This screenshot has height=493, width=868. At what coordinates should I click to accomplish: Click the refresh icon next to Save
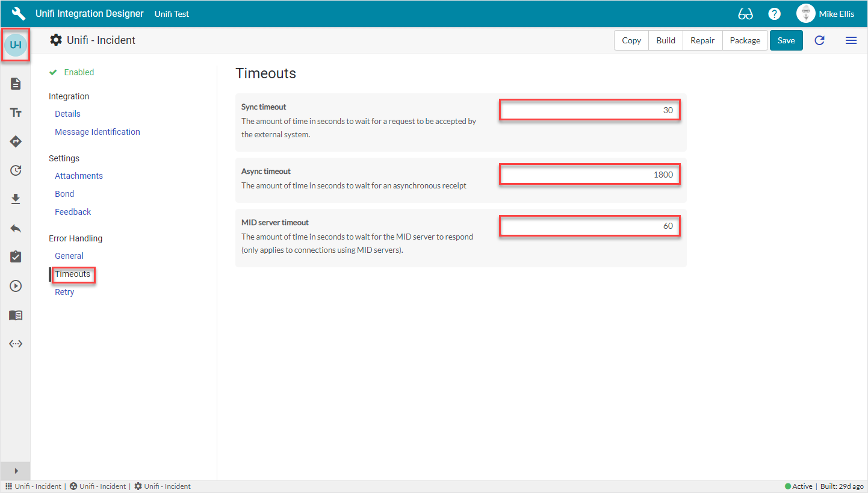819,40
